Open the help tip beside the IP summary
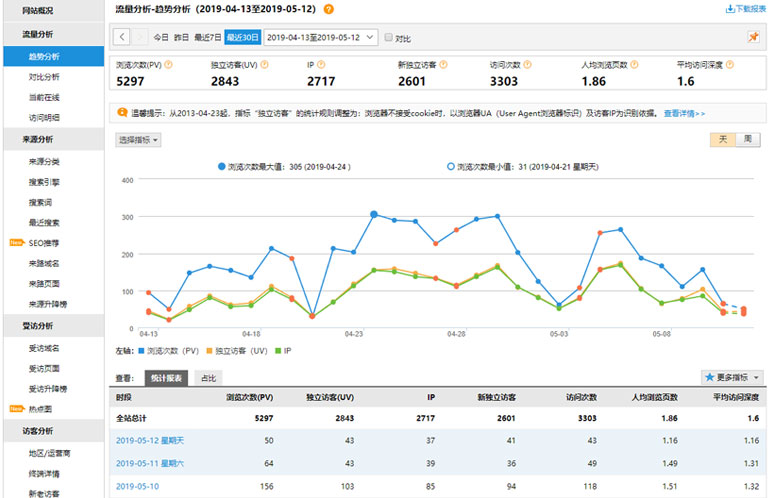Image resolution: width=772 pixels, height=498 pixels. [322, 65]
